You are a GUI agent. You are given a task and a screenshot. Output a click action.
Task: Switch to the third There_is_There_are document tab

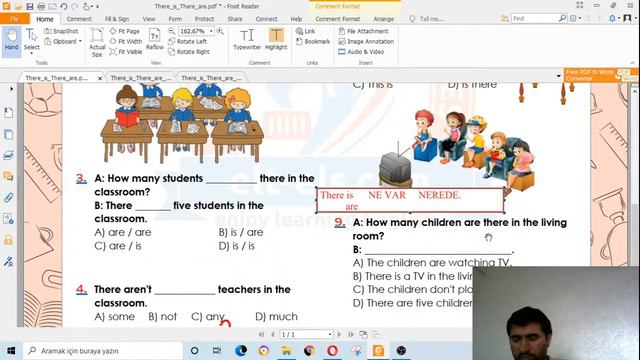(x=211, y=78)
